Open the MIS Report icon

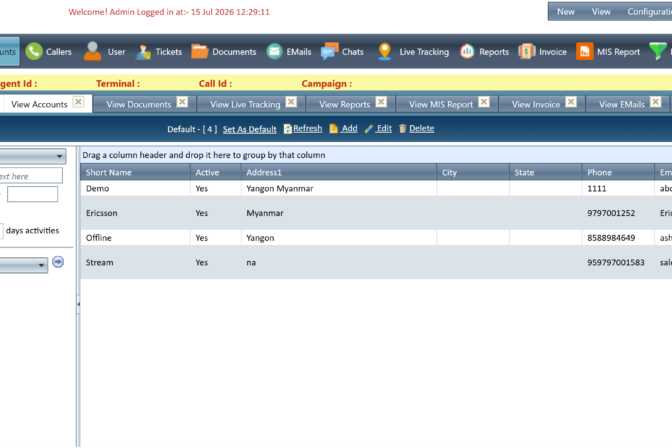point(584,51)
